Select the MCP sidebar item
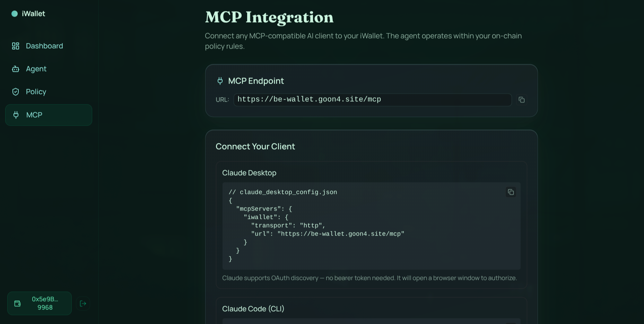The image size is (644, 324). click(49, 115)
